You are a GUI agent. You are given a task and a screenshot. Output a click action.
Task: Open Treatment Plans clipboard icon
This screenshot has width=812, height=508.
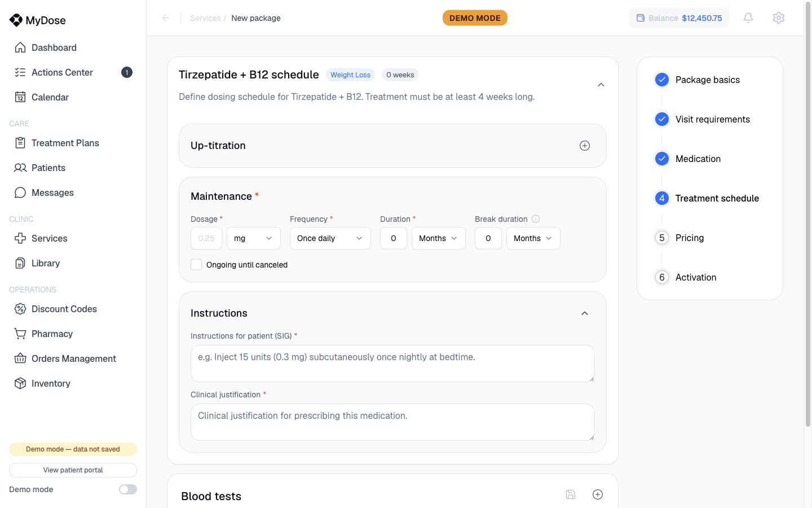[x=20, y=143]
